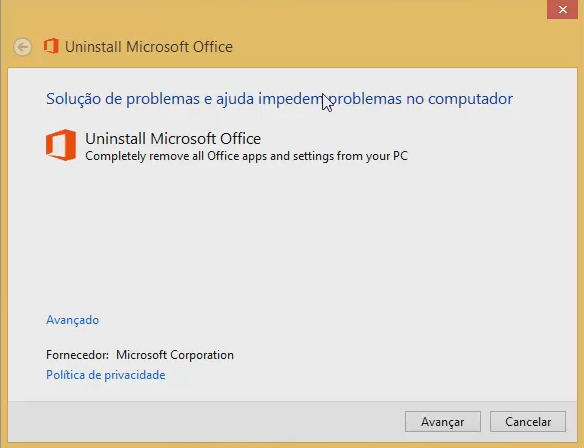Click the small Office logo beside window title

[x=51, y=46]
